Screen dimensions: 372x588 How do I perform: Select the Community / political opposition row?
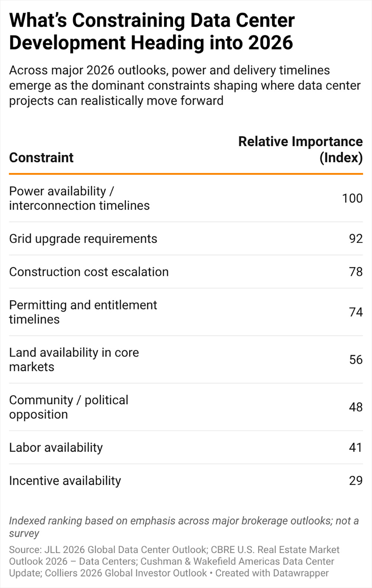68,407
